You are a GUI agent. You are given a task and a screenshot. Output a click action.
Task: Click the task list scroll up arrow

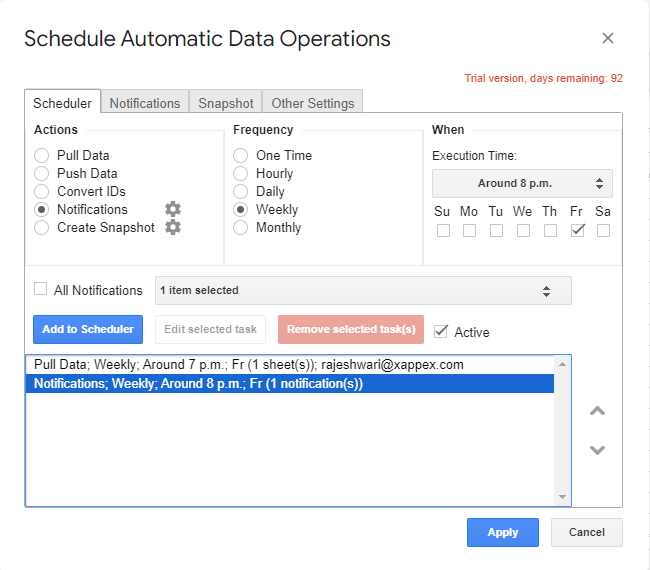[x=563, y=364]
